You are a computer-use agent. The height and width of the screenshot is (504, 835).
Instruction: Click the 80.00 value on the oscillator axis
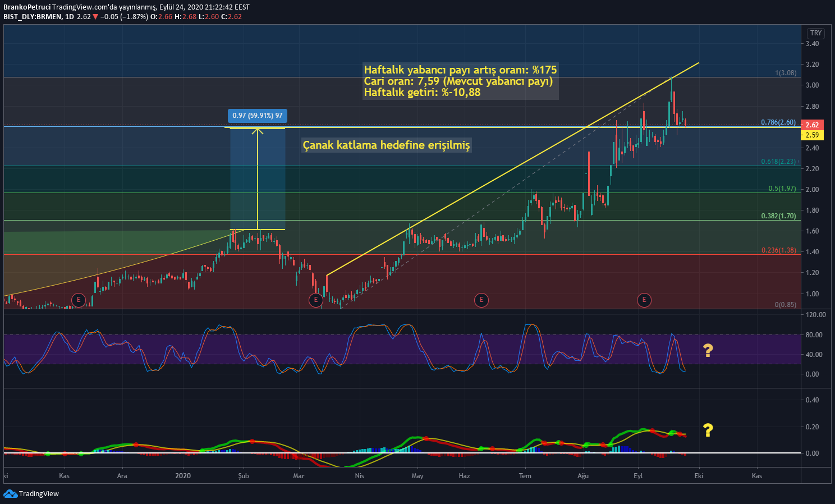pyautogui.click(x=813, y=335)
